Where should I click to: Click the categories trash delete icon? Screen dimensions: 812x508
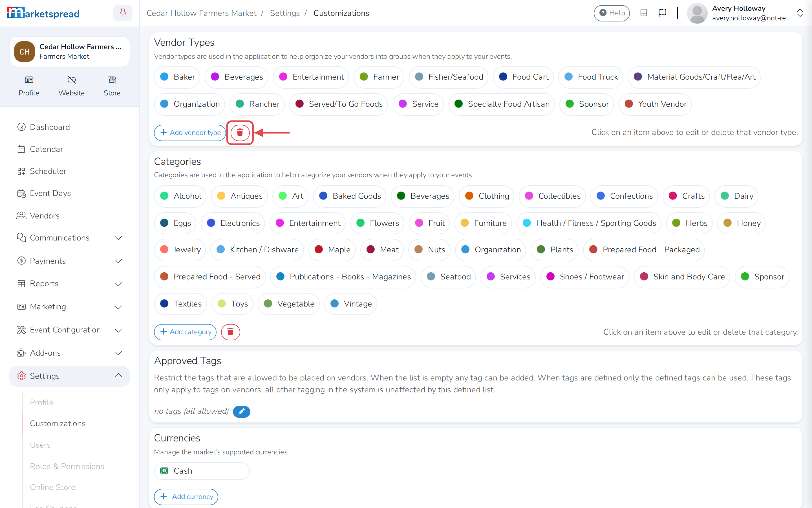point(231,332)
